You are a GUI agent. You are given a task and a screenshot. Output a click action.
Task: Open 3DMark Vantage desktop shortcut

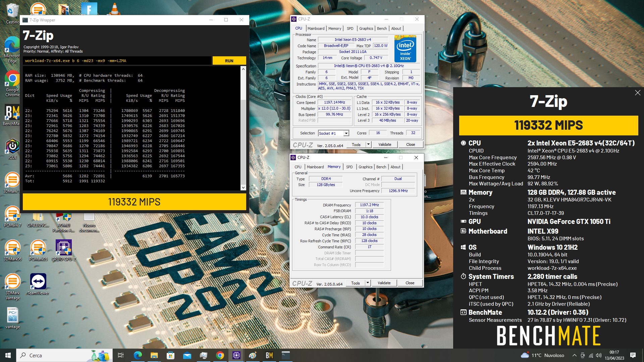click(x=12, y=287)
